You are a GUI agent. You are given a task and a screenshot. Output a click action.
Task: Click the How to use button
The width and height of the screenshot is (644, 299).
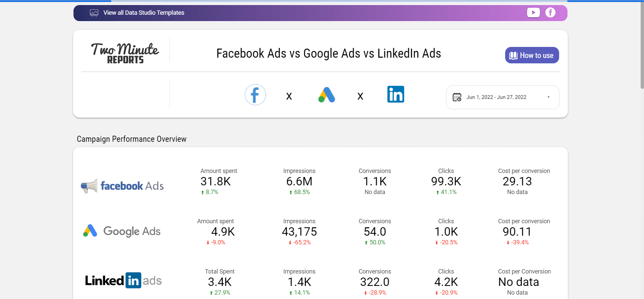[x=532, y=55]
